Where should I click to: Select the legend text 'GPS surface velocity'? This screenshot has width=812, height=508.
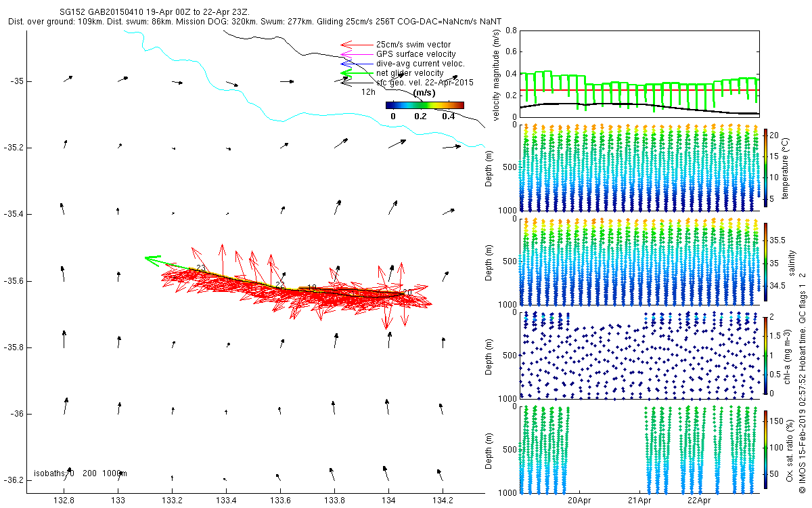(x=416, y=54)
